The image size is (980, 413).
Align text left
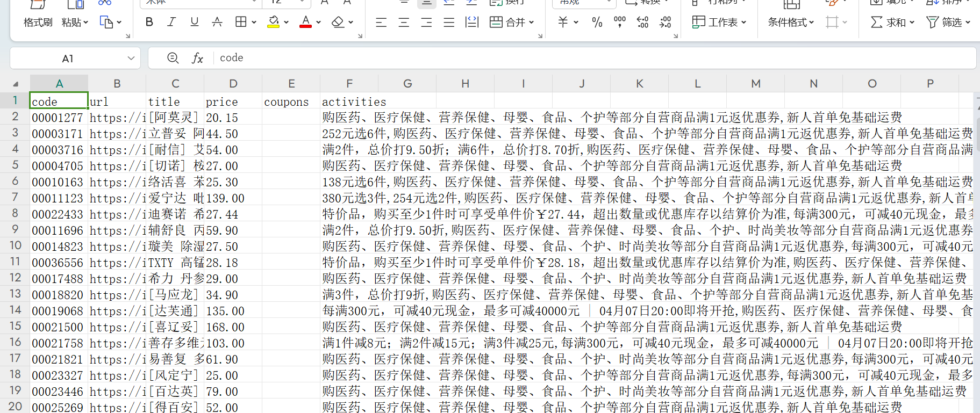[x=381, y=23]
